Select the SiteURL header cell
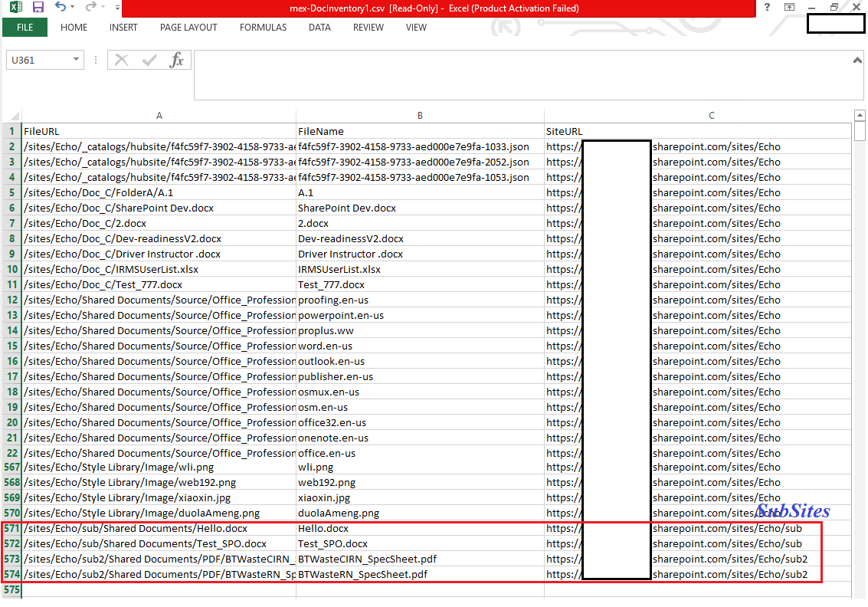The height and width of the screenshot is (607, 868). (697, 131)
